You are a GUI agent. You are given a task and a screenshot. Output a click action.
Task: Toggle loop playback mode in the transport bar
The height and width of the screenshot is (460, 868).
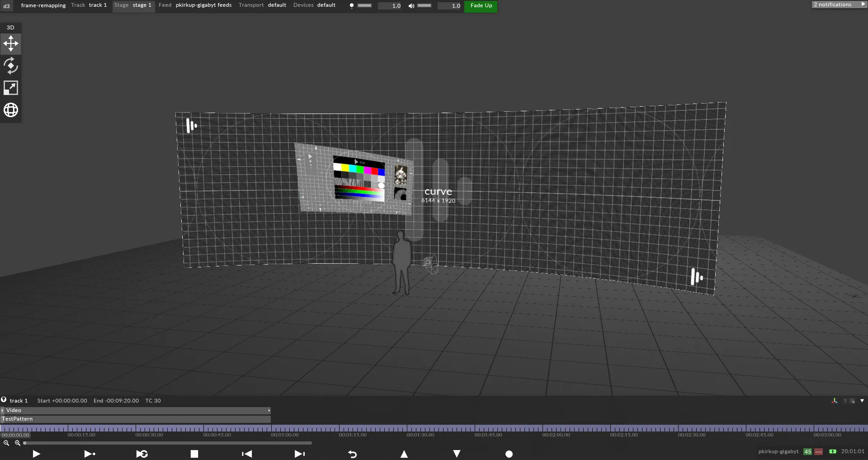pyautogui.click(x=142, y=454)
